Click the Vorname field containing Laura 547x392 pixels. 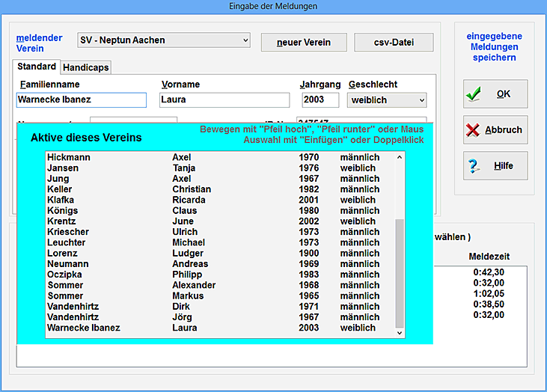click(x=224, y=100)
